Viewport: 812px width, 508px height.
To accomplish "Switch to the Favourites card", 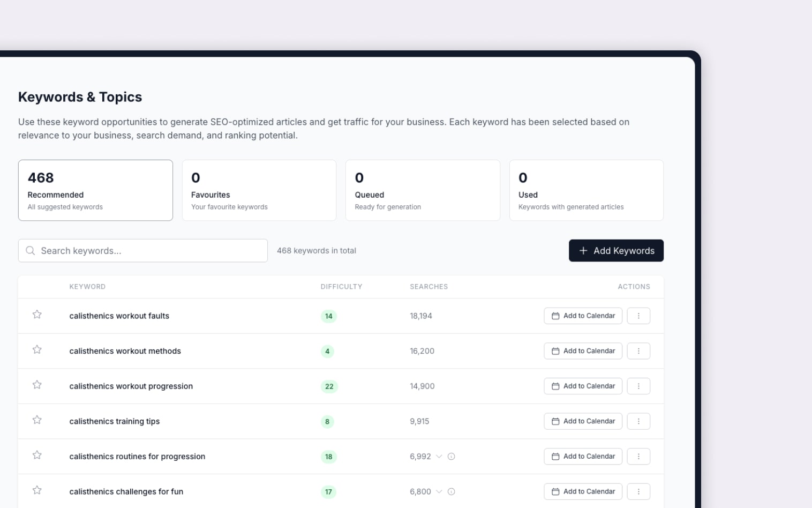I will point(259,190).
